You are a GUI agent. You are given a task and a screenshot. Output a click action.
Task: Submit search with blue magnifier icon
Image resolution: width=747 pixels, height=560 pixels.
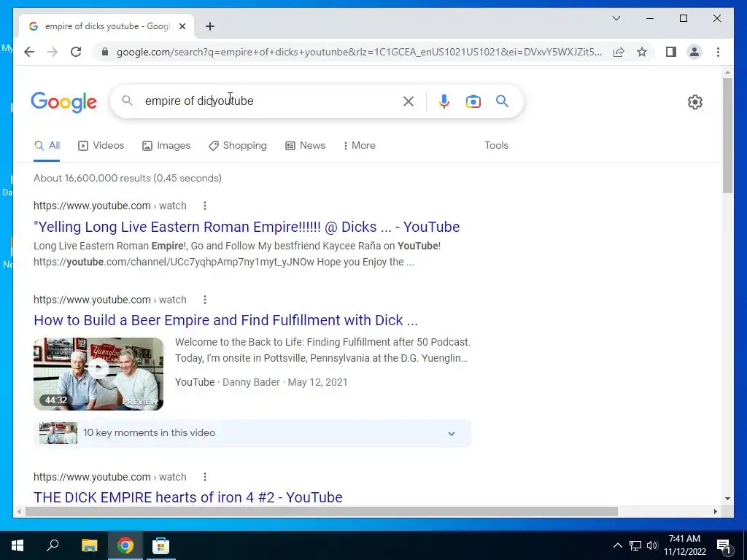tap(502, 101)
